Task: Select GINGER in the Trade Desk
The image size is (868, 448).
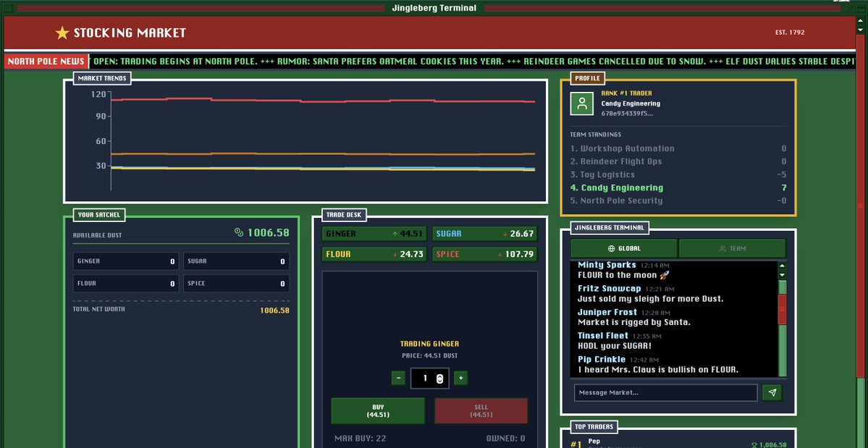Action: click(374, 234)
